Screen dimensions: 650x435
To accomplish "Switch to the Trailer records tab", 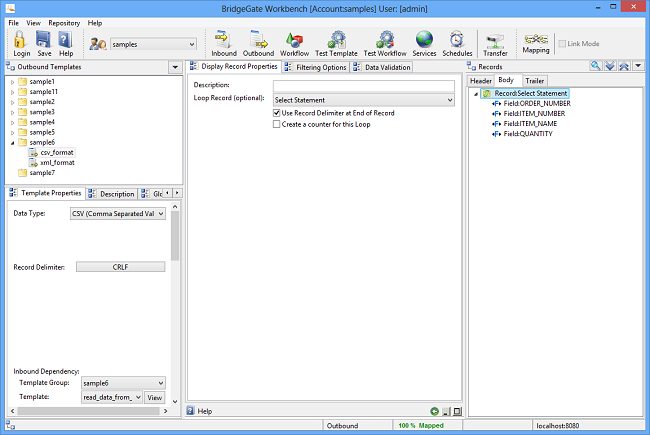I will 534,80.
